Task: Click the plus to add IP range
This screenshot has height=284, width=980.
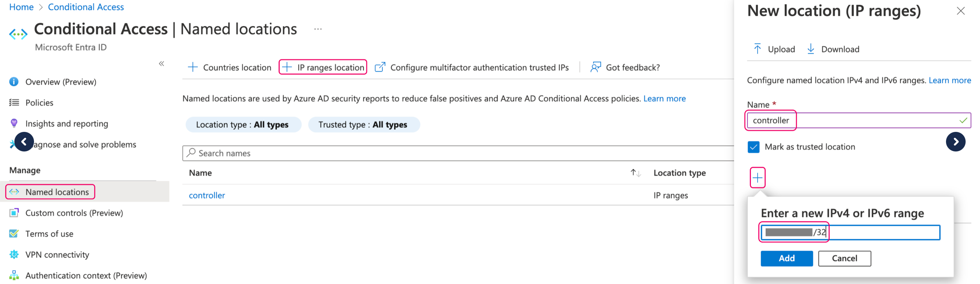Action: click(757, 178)
